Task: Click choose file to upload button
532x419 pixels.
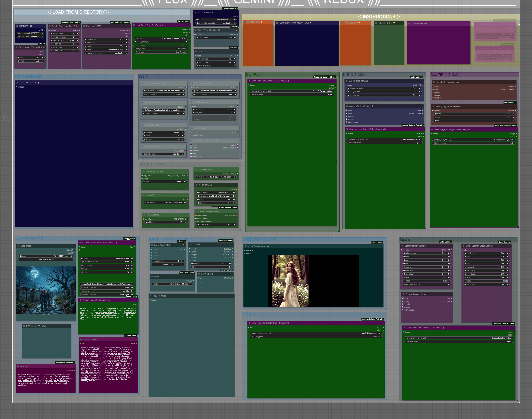Action: point(46,260)
